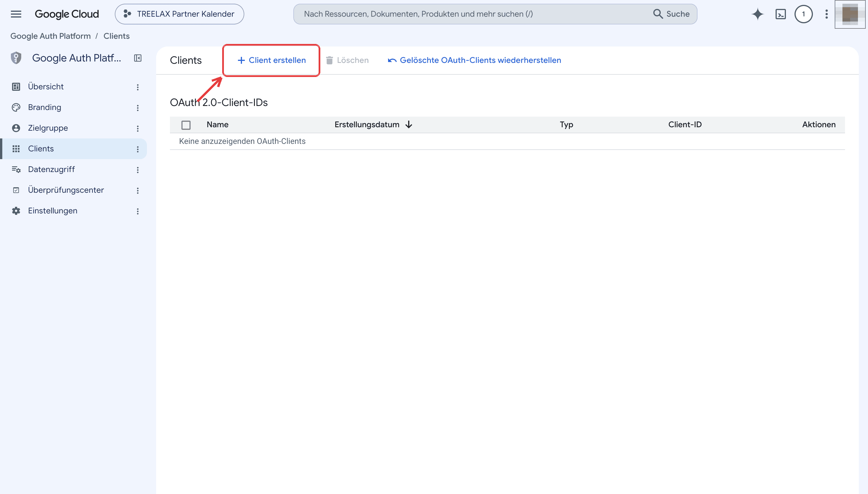Click Clients breadcrumb
Screen dimensions: 868x494
[x=116, y=36]
